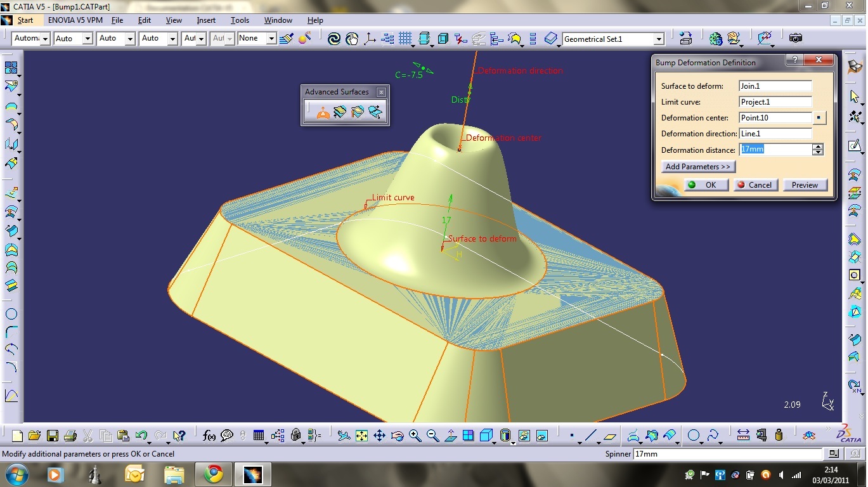Image resolution: width=868 pixels, height=487 pixels.
Task: Click the Select arrow tool on right toolbar
Action: click(x=855, y=96)
